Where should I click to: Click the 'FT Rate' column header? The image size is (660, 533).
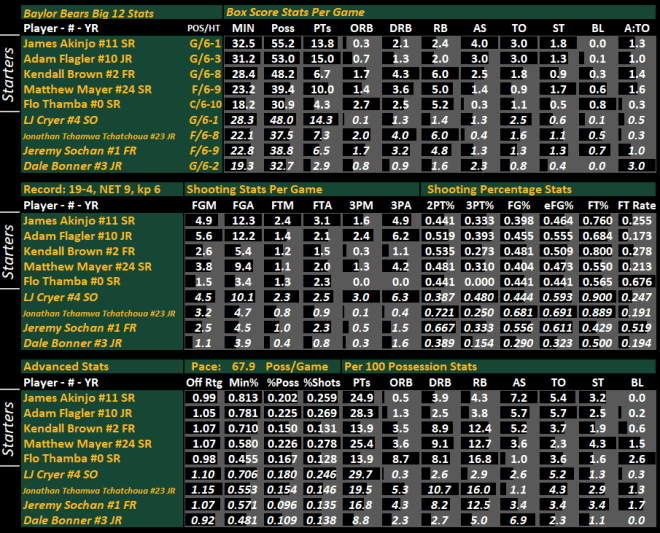pyautogui.click(x=637, y=205)
